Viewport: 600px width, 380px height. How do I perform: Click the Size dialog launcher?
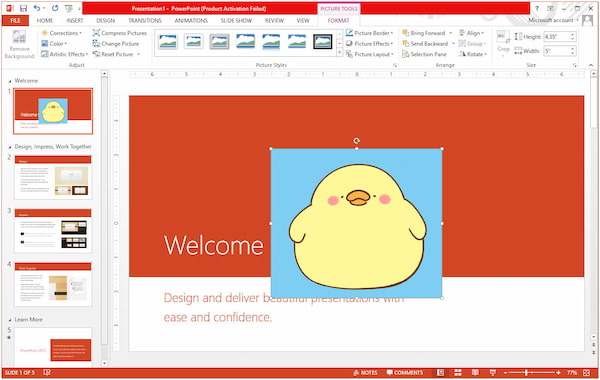(x=574, y=65)
